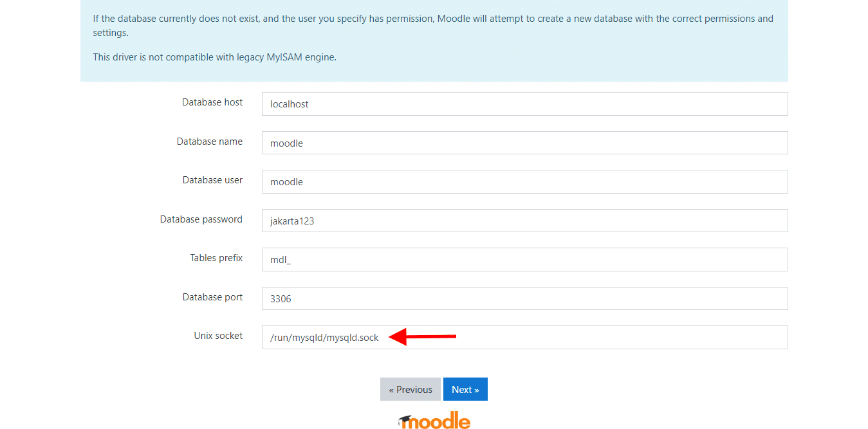Click into the Database password field
Viewport: 868px width, 429px height.
pos(524,221)
